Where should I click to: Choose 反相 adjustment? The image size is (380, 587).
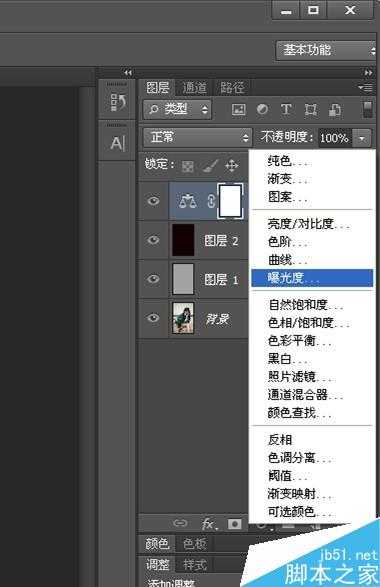pos(311,440)
